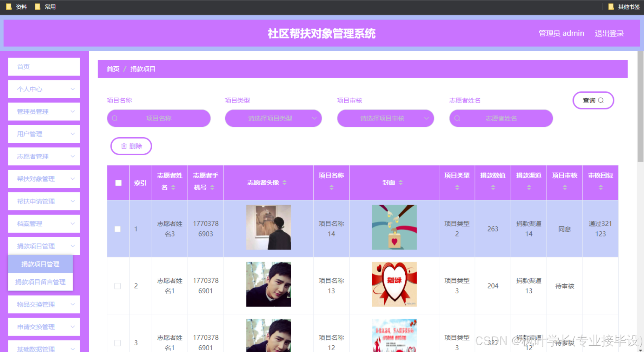The height and width of the screenshot is (352, 644).
Task: Go to 首页 in the sidebar
Action: coord(44,67)
